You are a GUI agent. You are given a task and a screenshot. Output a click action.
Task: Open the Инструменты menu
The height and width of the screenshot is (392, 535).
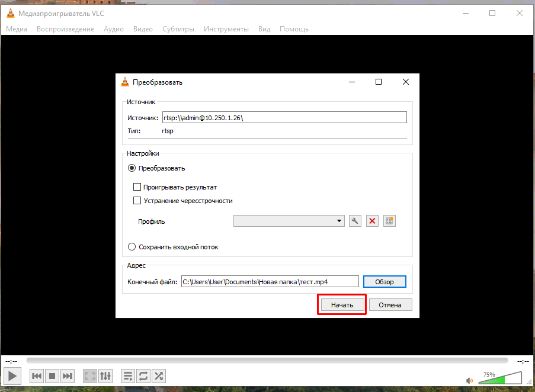click(226, 29)
